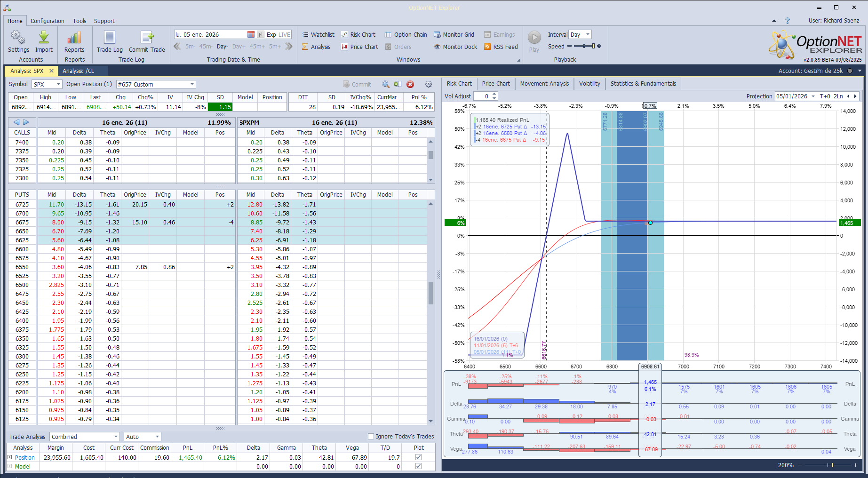
Task: Open the Configuration menu tab
Action: (47, 21)
